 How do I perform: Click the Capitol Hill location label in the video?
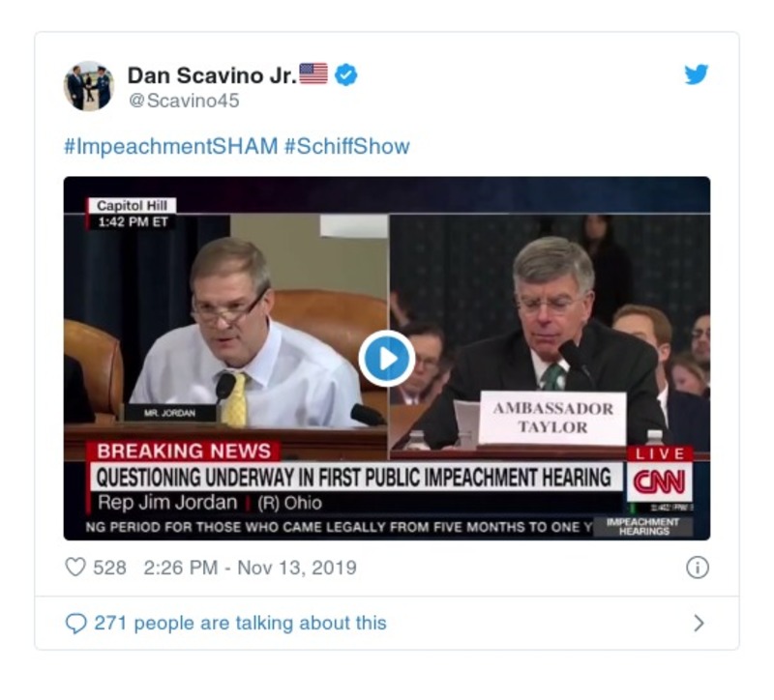click(133, 205)
